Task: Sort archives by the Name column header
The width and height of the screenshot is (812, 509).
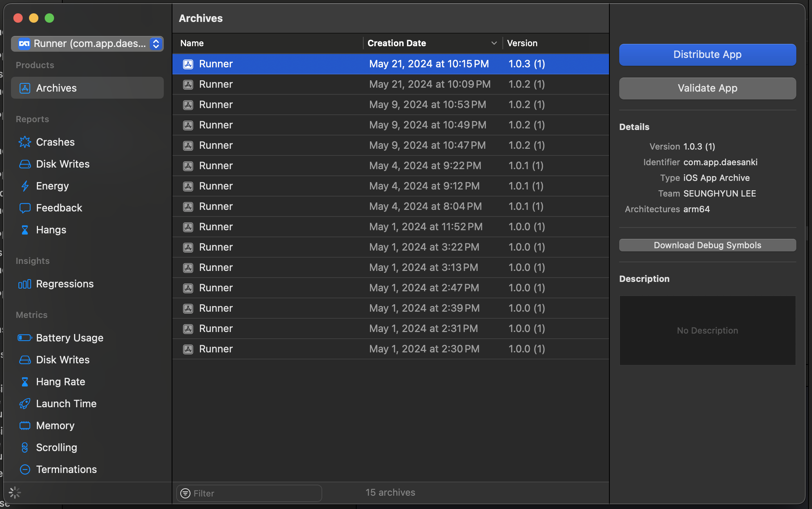Action: [x=192, y=43]
